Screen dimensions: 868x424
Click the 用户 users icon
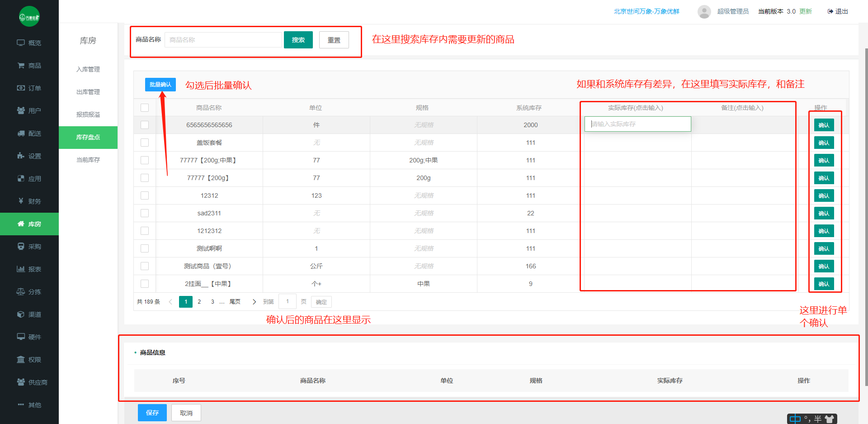21,110
